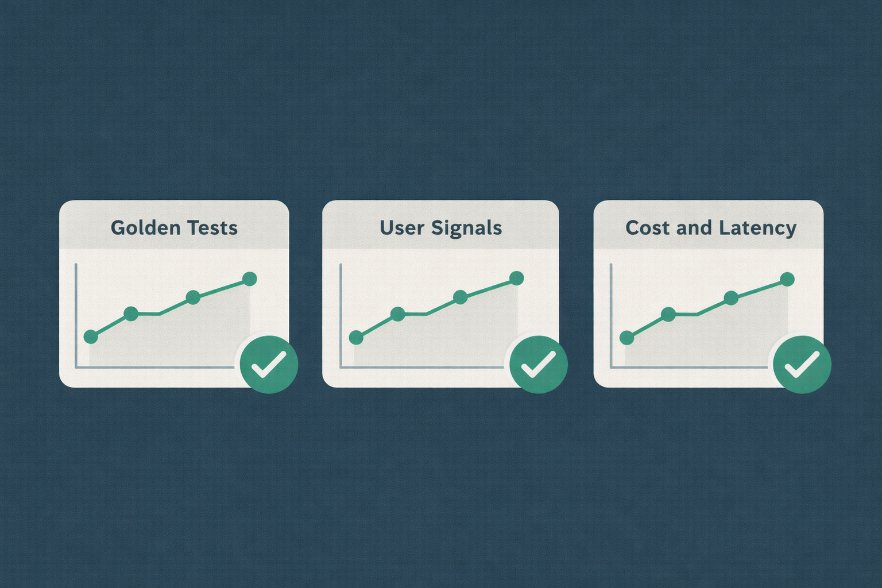
Task: Click the shaded area under Golden Tests line
Action: 172,342
